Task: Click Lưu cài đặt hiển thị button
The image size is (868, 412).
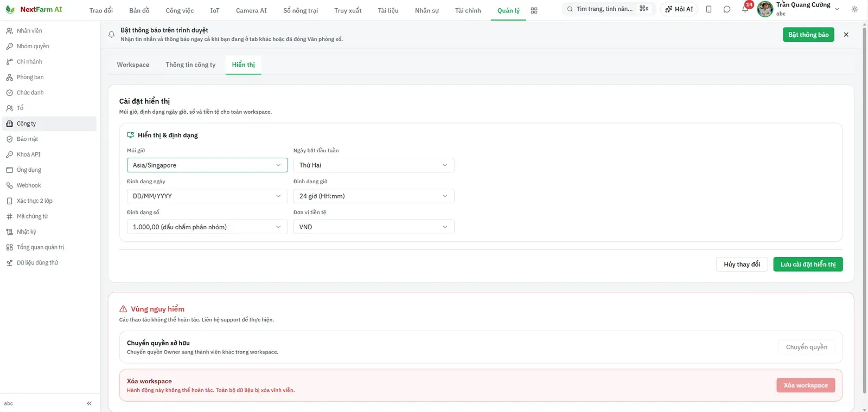Action: point(808,265)
